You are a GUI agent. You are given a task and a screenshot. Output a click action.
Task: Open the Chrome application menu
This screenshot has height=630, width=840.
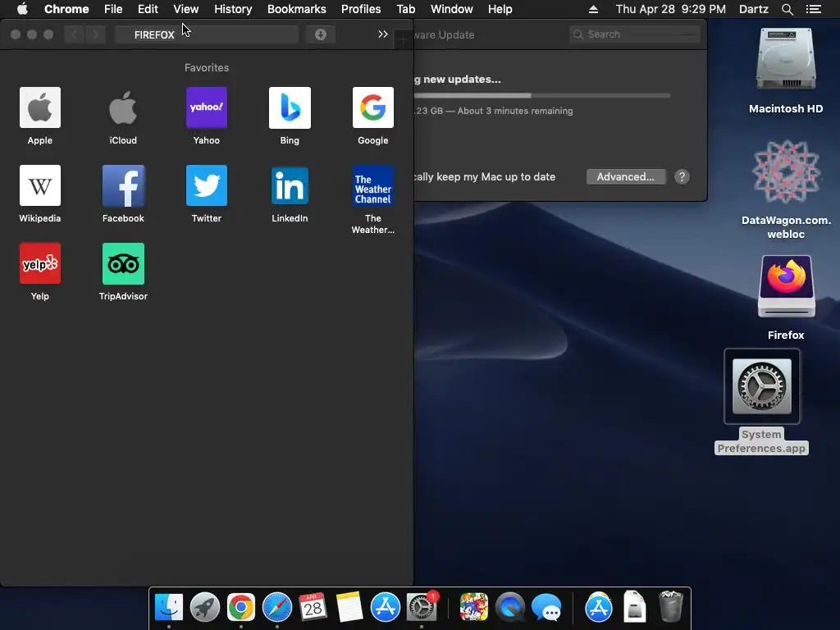[66, 9]
